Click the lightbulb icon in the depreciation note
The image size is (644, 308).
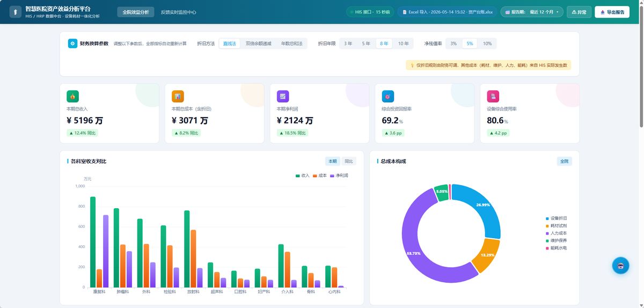(x=412, y=65)
